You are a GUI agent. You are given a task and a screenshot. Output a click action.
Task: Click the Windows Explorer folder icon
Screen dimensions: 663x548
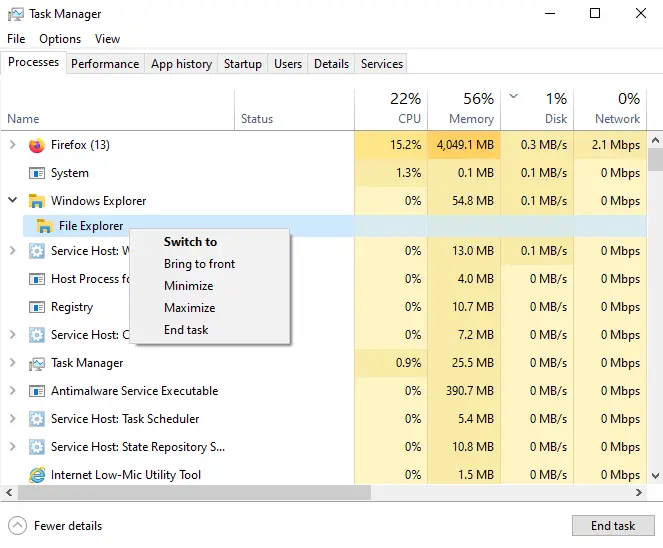pyautogui.click(x=37, y=201)
